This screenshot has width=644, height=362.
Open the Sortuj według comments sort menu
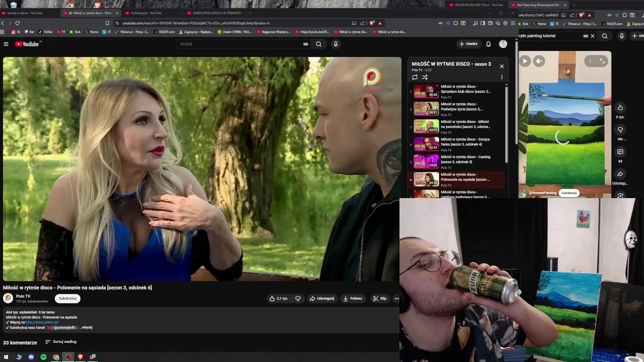[61, 342]
